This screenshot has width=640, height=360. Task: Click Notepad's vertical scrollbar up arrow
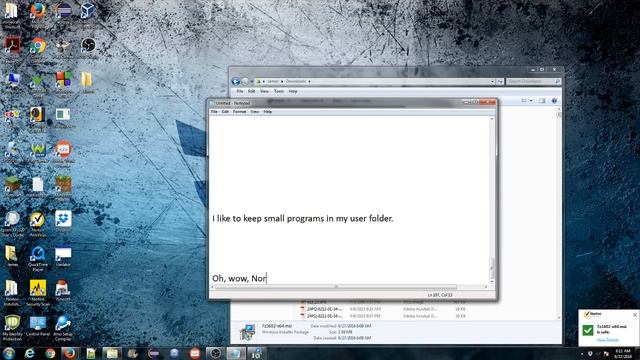492,119
